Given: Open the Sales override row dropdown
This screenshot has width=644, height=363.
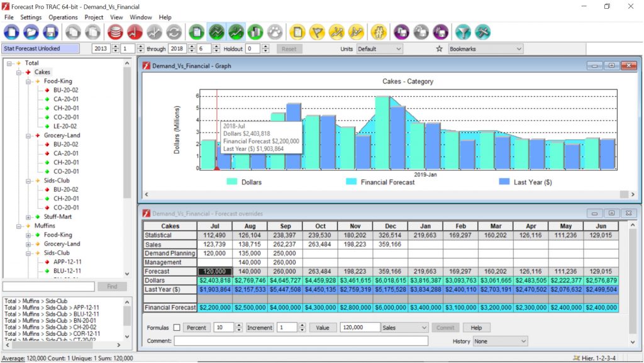Looking at the screenshot, I should tap(404, 328).
